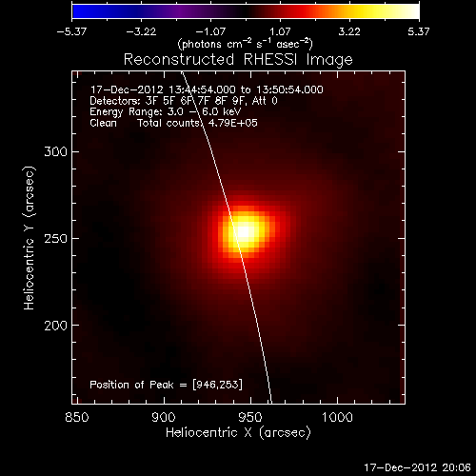
Task: Click the colorbar label -5.37
Action: [71, 31]
